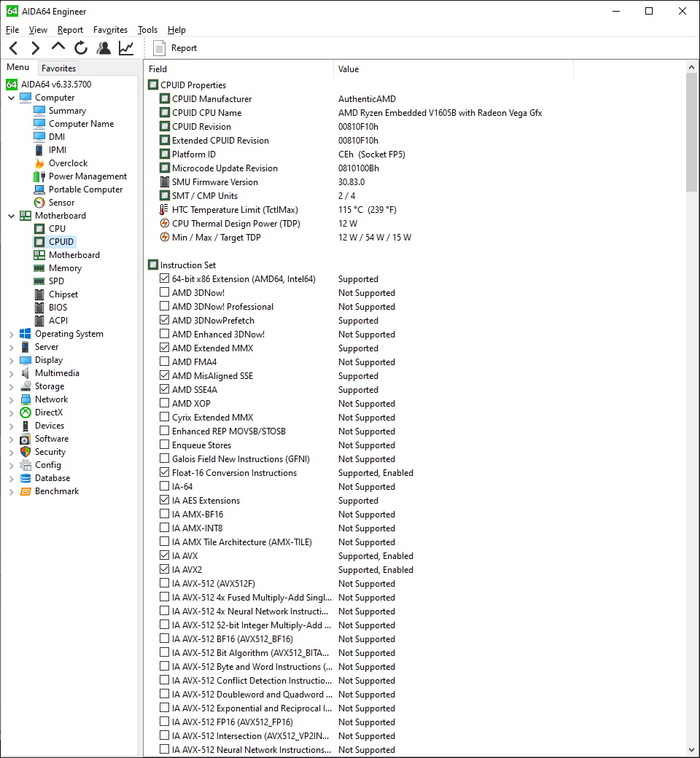
Task: Toggle 64-bit x86 Extension checkbox
Action: coord(165,278)
